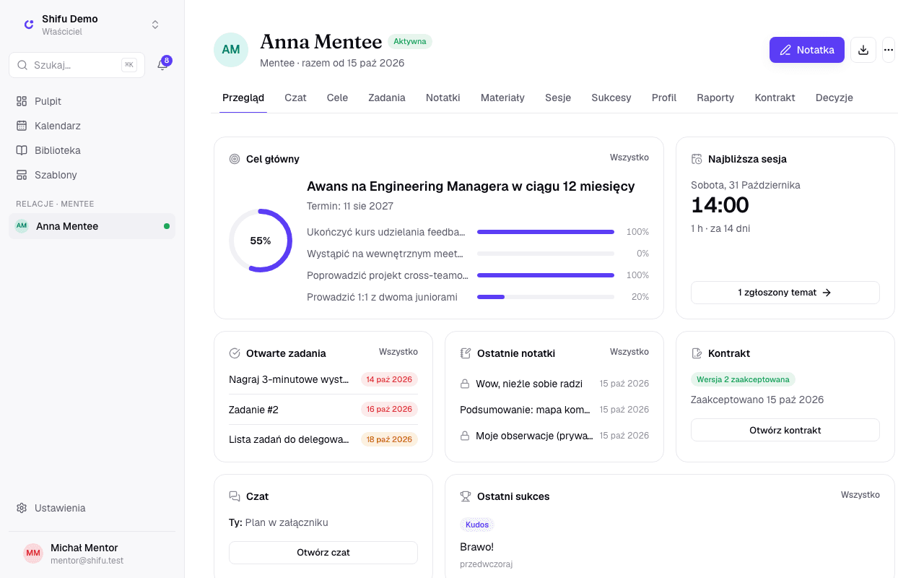Screen dimensions: 924x578
Task: Click the Szablony templates icon
Action: coord(22,175)
